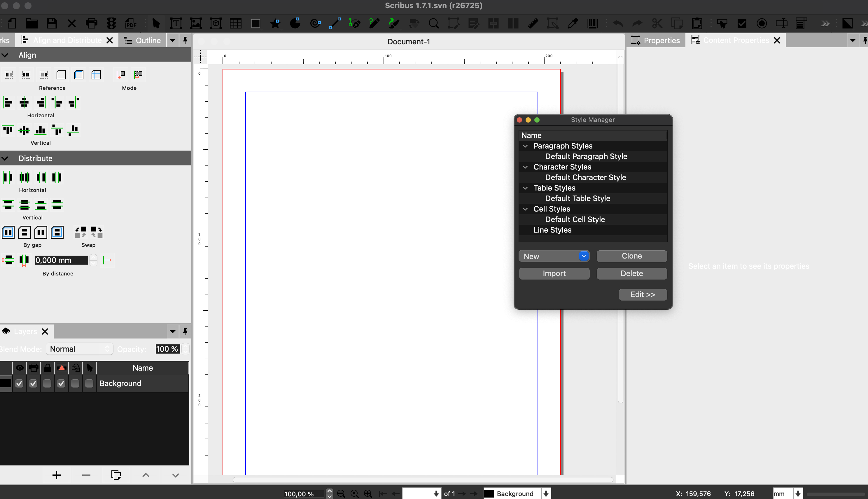Click the Save as PDF icon

(x=131, y=23)
